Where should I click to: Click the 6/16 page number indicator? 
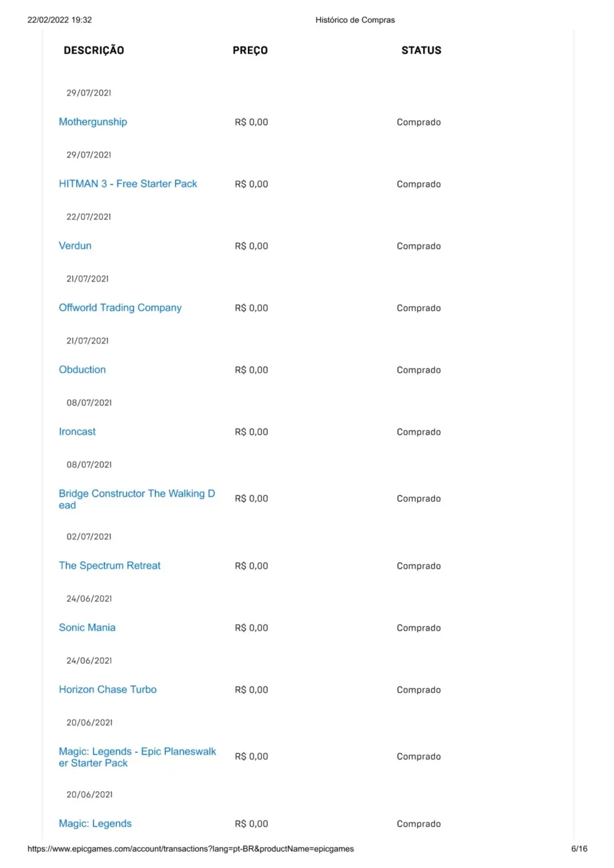pyautogui.click(x=579, y=849)
